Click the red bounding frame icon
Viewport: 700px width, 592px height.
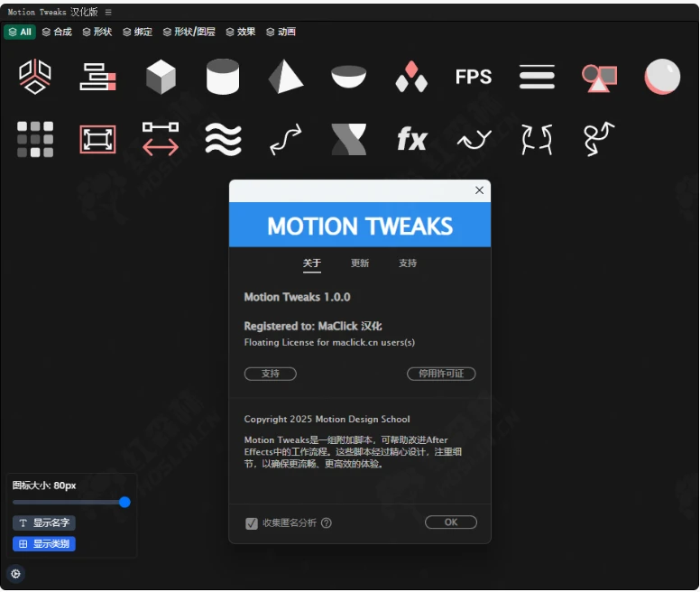(97, 139)
